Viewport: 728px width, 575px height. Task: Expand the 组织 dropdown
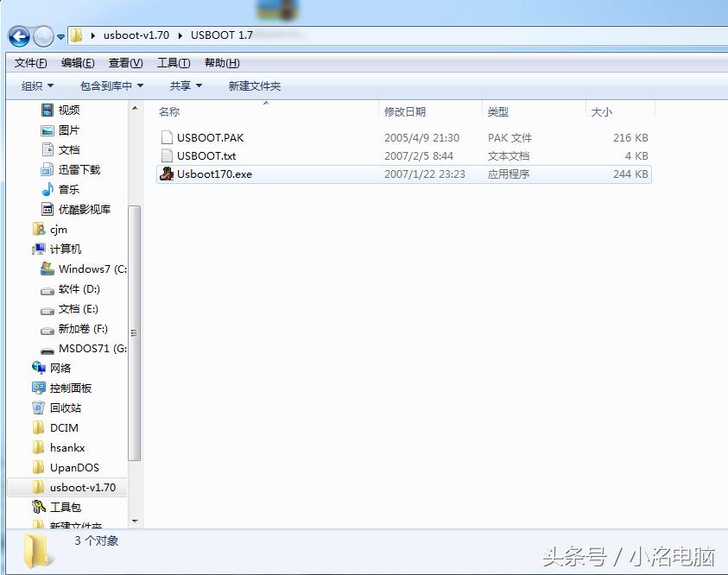37,85
